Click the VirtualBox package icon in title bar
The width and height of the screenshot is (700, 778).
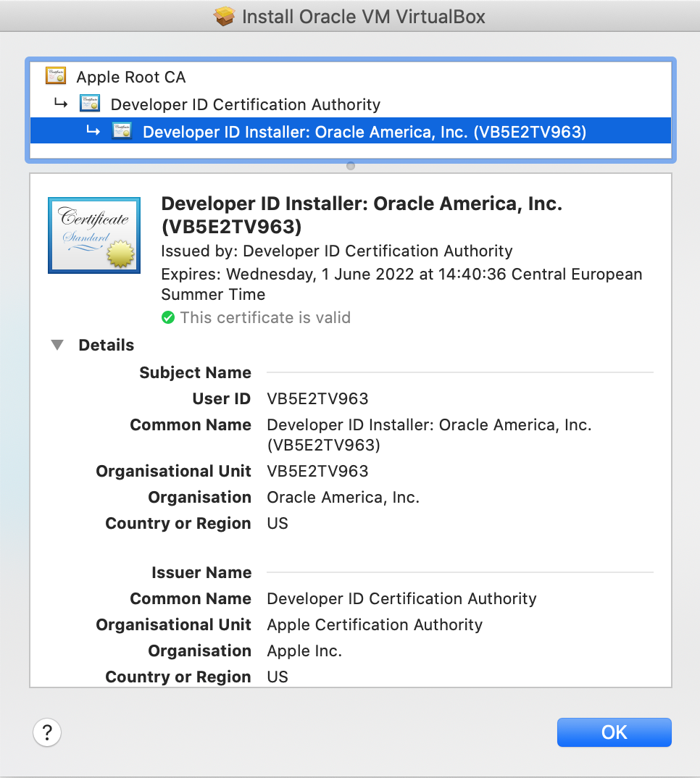[x=225, y=17]
